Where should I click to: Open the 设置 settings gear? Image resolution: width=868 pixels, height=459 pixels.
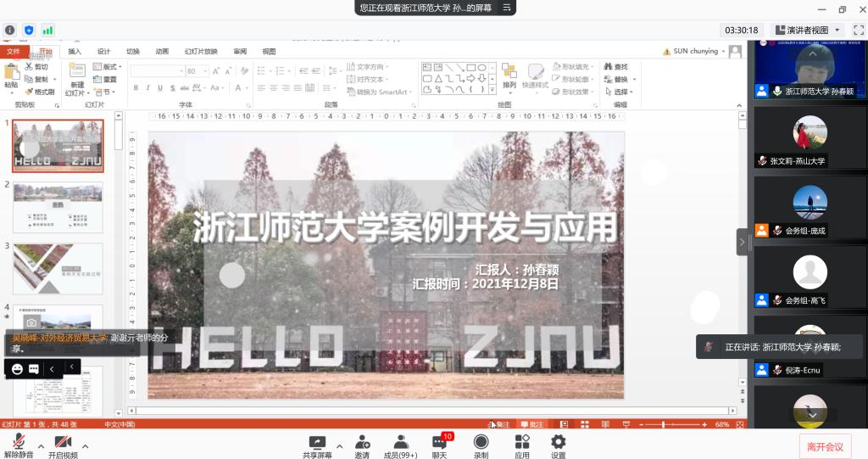point(558,442)
